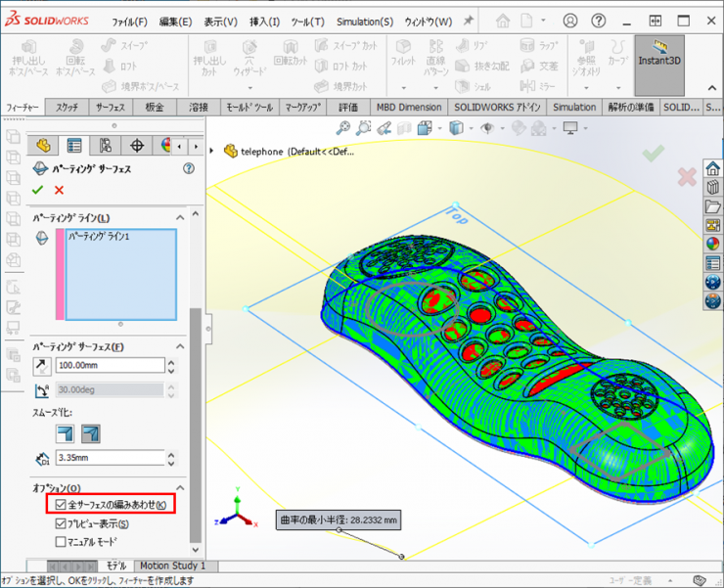Screen dimensions: 724x588
Task: Click the 100.00mm distance input field
Action: 108,365
